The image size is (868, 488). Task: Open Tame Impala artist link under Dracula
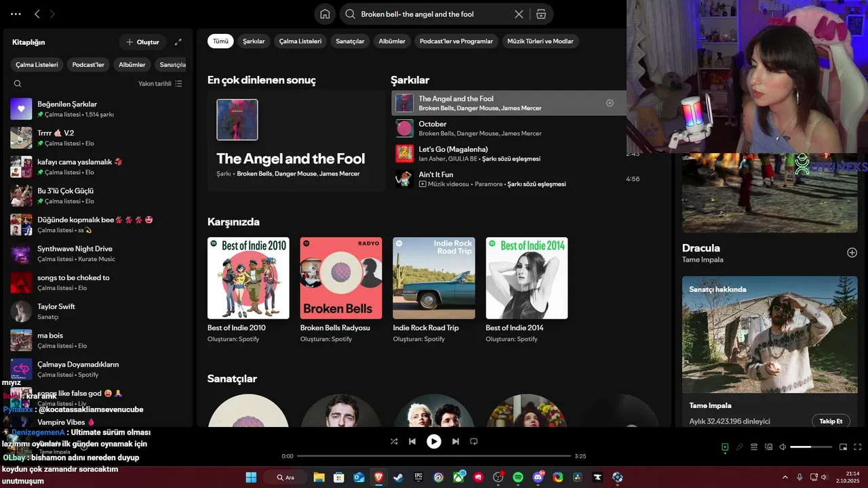tap(703, 260)
